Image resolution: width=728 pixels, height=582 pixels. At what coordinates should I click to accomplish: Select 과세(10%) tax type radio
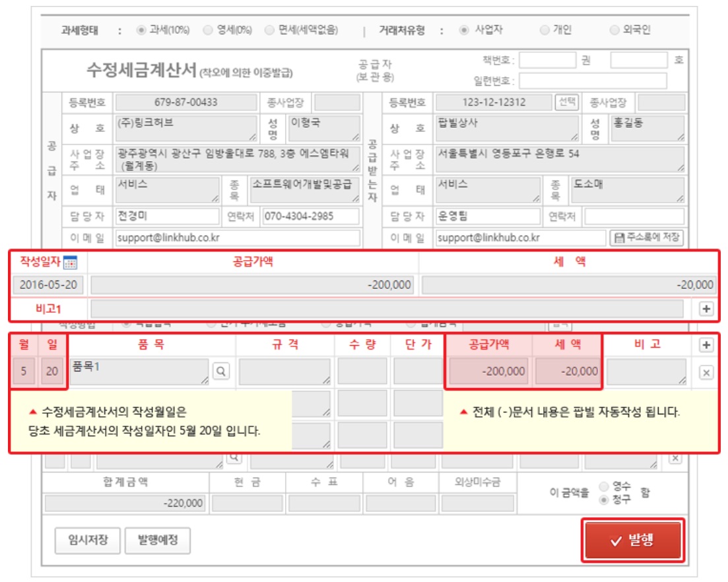click(x=141, y=30)
